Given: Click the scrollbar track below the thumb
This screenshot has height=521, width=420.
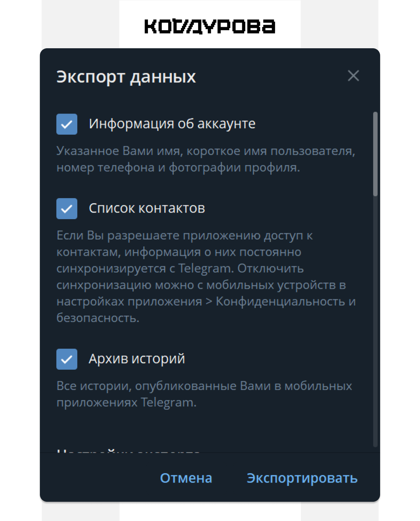Looking at the screenshot, I should (375, 321).
